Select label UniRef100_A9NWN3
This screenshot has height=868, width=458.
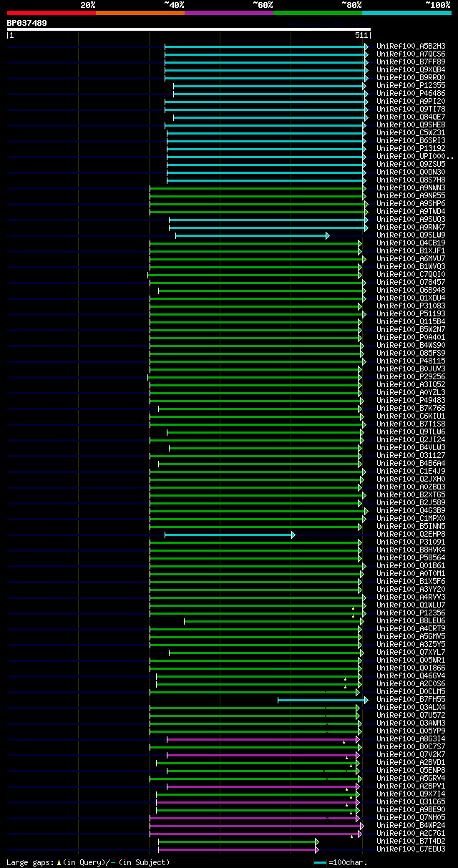click(x=411, y=188)
